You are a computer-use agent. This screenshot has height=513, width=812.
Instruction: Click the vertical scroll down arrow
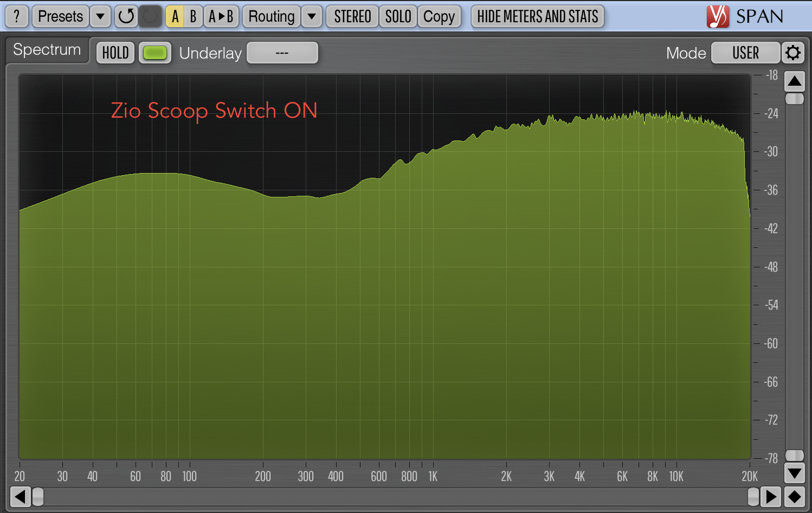coord(795,473)
